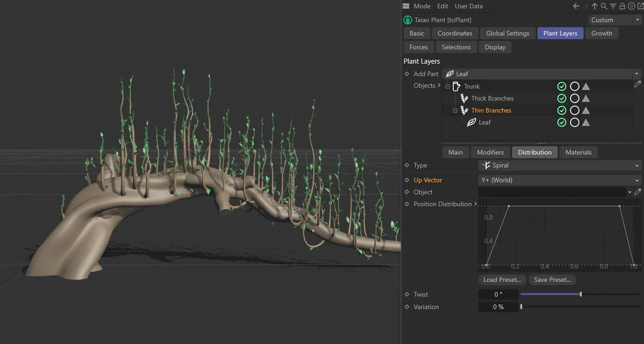Click the triangle toggle next to Leaf

586,122
